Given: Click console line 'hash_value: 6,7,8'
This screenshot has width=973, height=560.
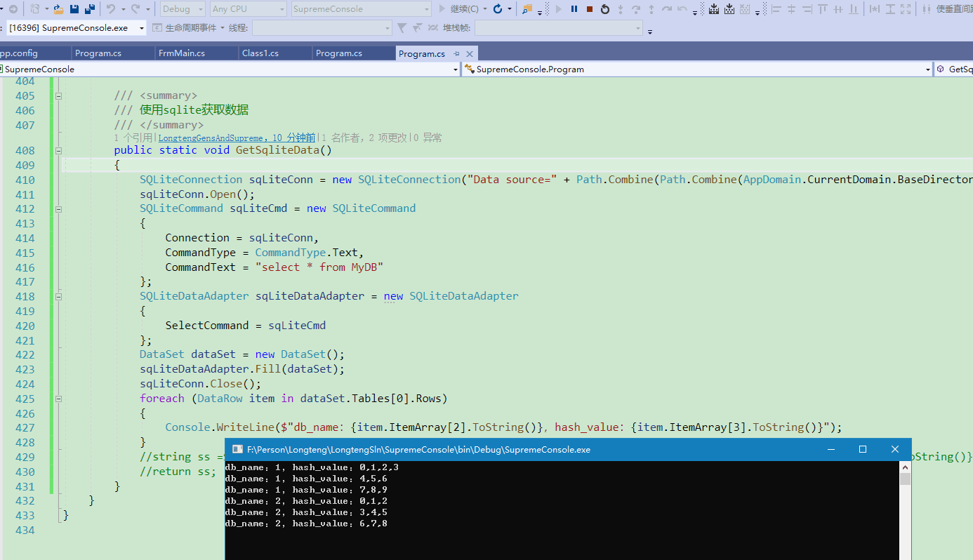Looking at the screenshot, I should [340, 524].
